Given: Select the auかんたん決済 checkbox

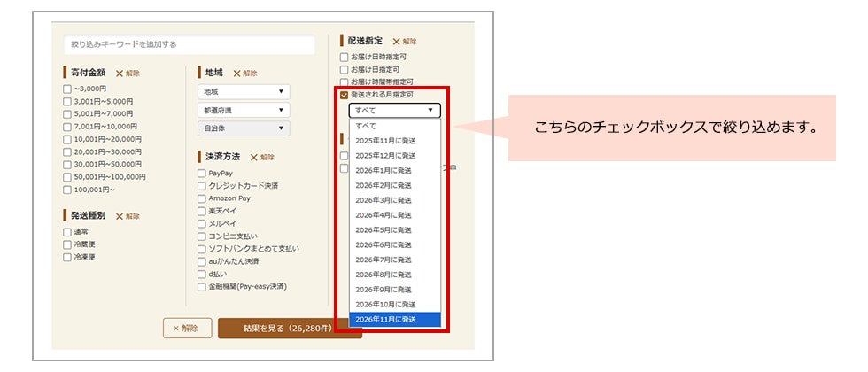Looking at the screenshot, I should click(202, 261).
